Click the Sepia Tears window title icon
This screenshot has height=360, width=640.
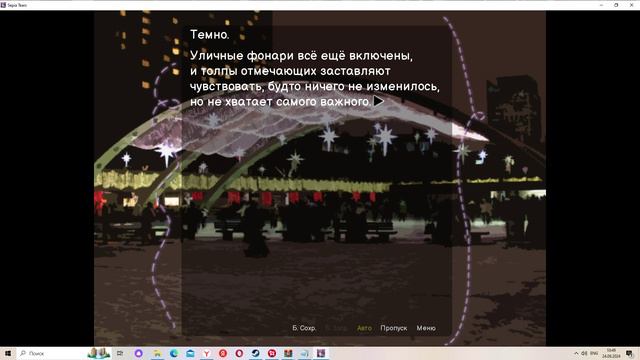[3, 5]
